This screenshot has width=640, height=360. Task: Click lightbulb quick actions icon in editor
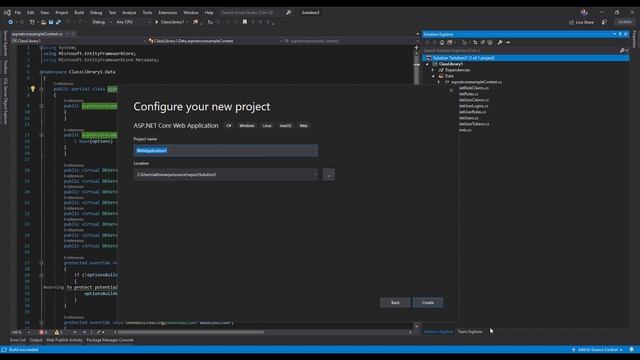click(33, 89)
